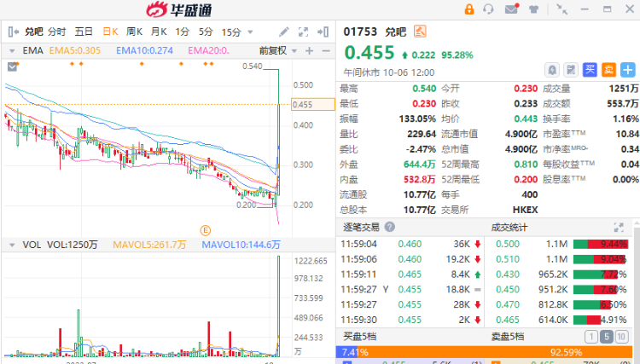Click the MAVOL10:144.6万 label

(x=241, y=245)
